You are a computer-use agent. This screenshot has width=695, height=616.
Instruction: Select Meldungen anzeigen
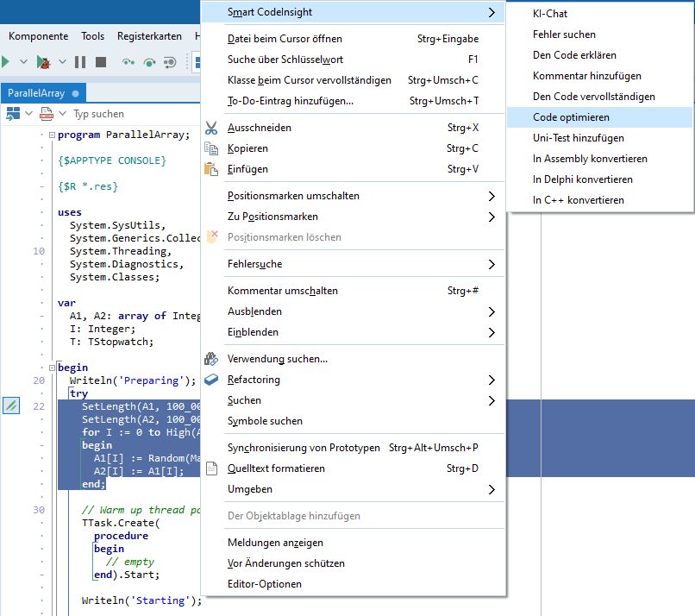click(353, 543)
